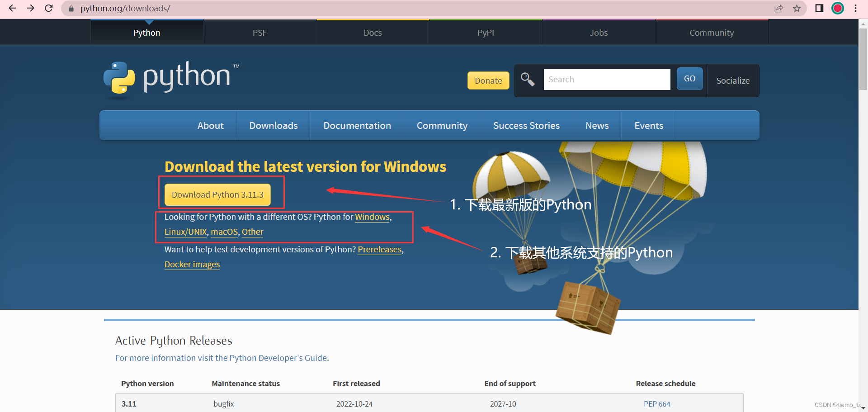Click the yellow Donate button
This screenshot has width=868, height=412.
point(488,81)
